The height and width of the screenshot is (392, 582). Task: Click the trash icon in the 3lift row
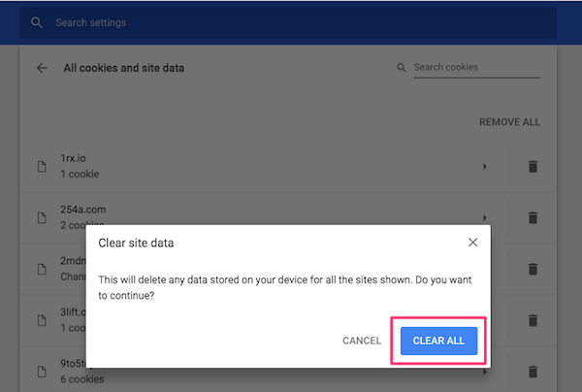[x=532, y=319]
